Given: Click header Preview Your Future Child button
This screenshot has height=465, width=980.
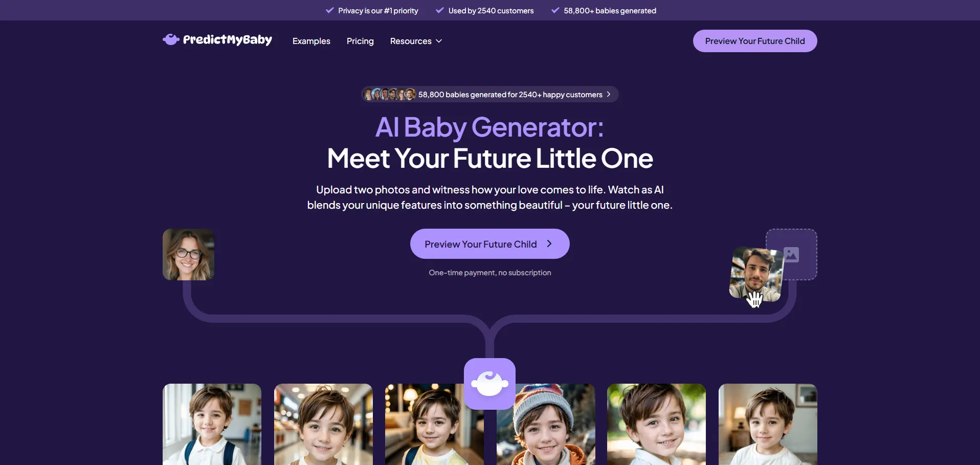Looking at the screenshot, I should (755, 41).
